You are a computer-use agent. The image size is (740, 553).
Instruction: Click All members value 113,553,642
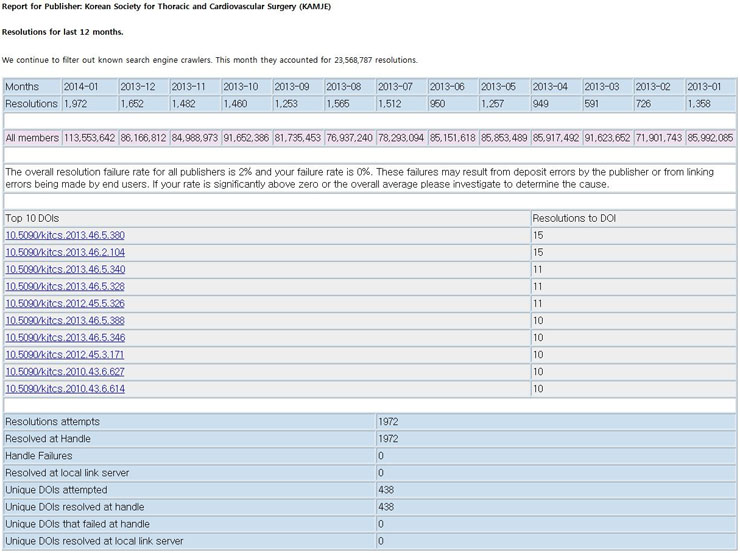[x=90, y=138]
